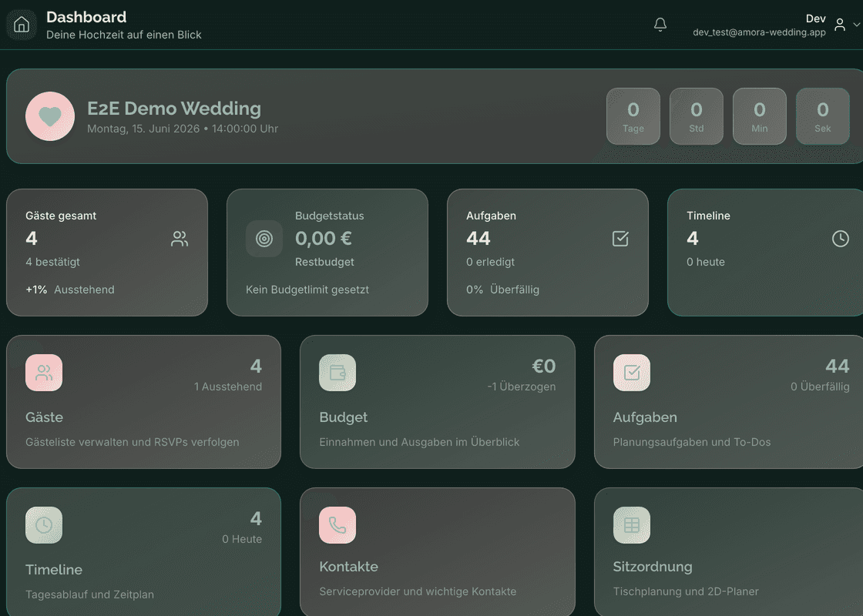Click the '0 Heute' text on Timeline tile

pyautogui.click(x=242, y=539)
